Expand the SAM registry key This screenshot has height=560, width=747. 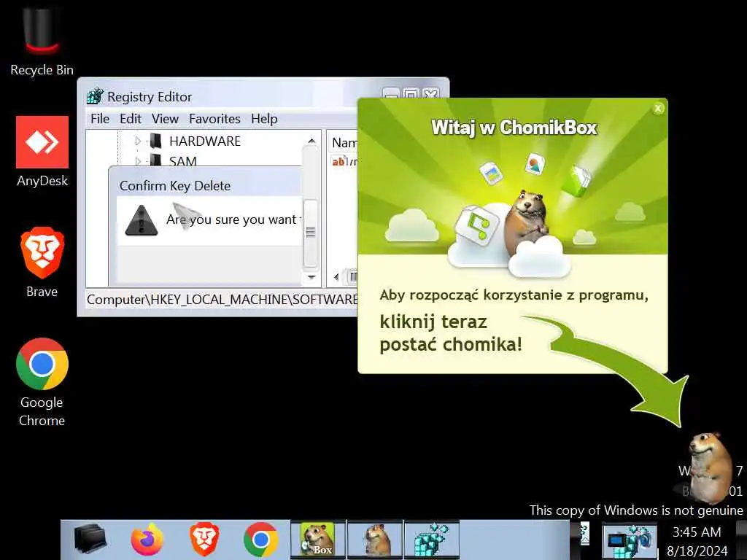(x=138, y=161)
